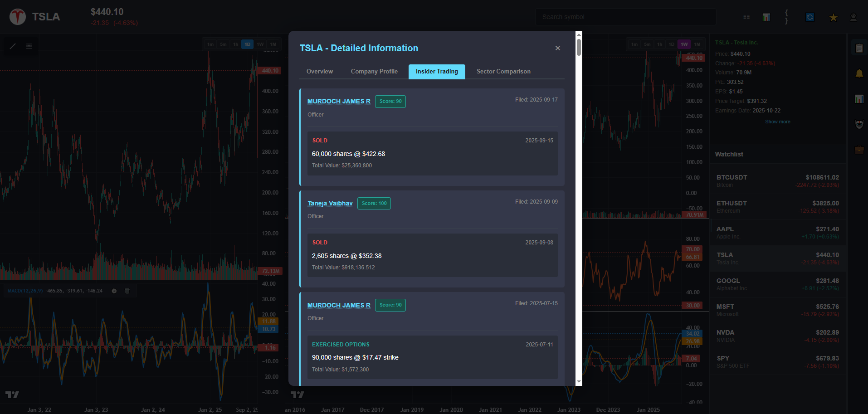
Task: Select GOOGL in the watchlist
Action: [777, 284]
